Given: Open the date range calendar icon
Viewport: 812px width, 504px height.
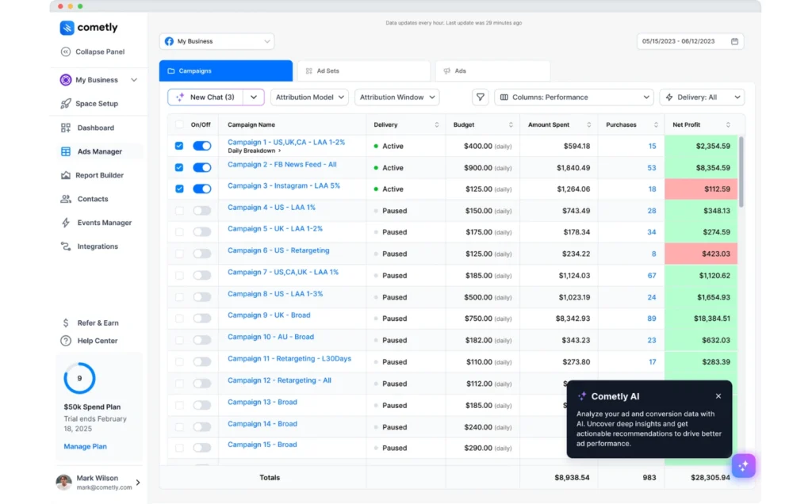Looking at the screenshot, I should coord(734,41).
